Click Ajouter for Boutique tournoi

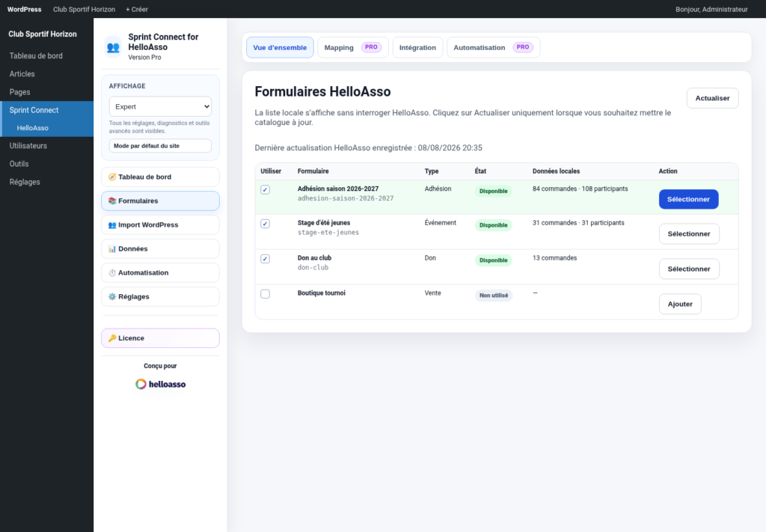click(x=680, y=305)
